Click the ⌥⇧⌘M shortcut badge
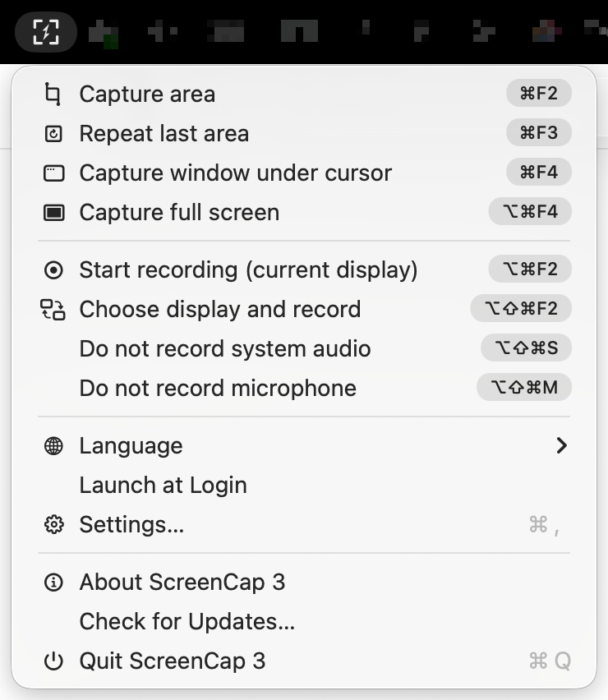The height and width of the screenshot is (700, 608). 524,387
